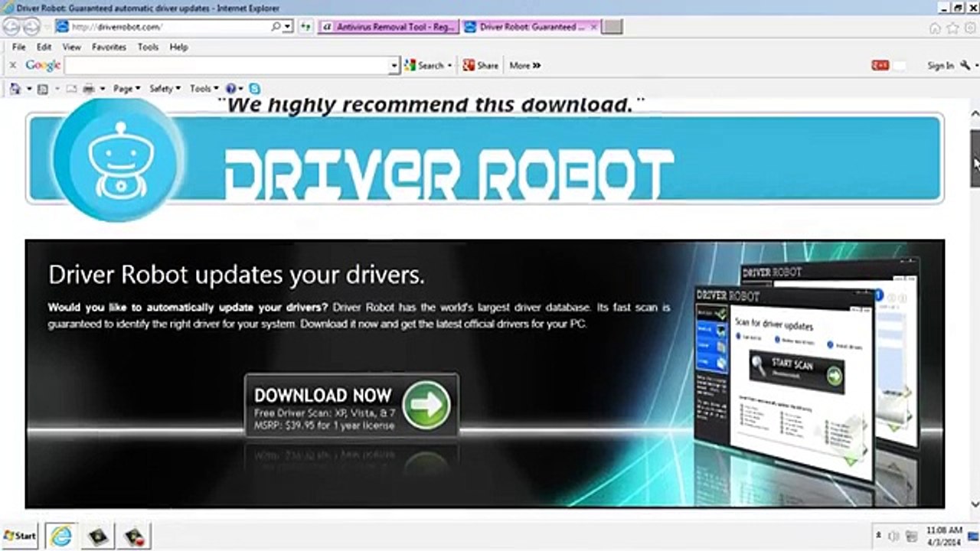Click the scrollbar up arrow
980x551 pixels.
click(975, 114)
